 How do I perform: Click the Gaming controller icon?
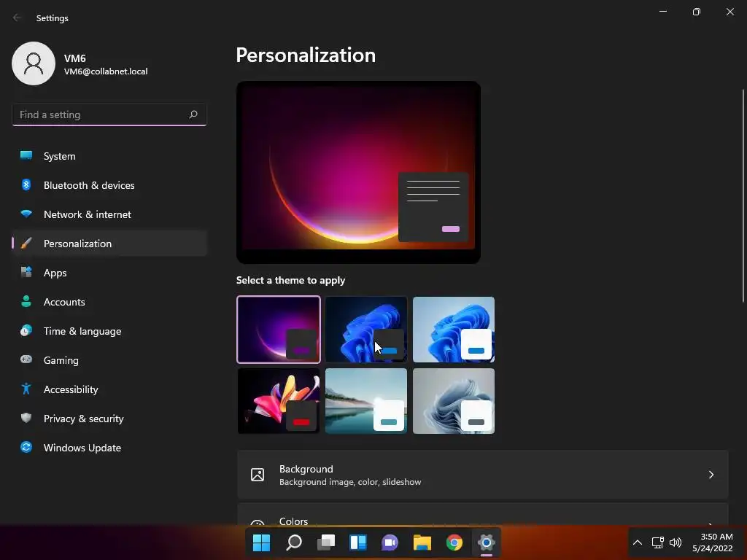coord(26,359)
